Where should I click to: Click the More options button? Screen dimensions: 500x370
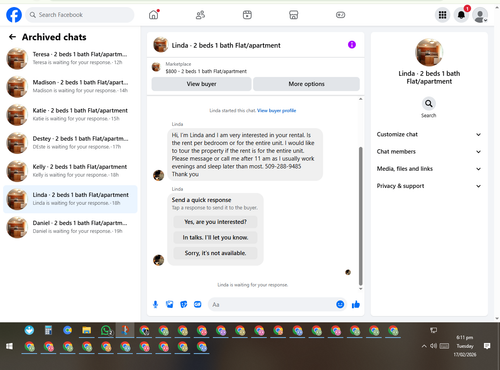[x=306, y=84]
